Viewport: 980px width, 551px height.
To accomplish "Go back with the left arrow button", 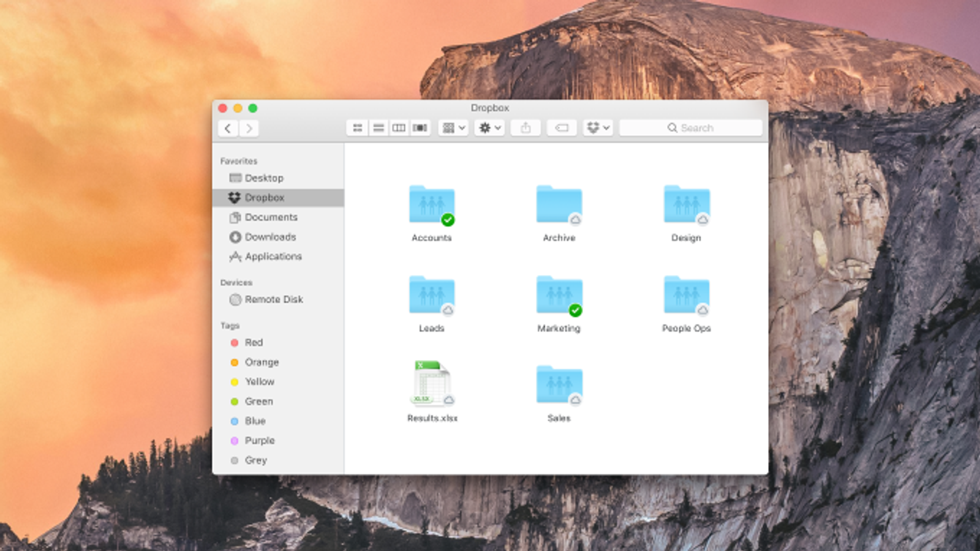I will click(228, 128).
